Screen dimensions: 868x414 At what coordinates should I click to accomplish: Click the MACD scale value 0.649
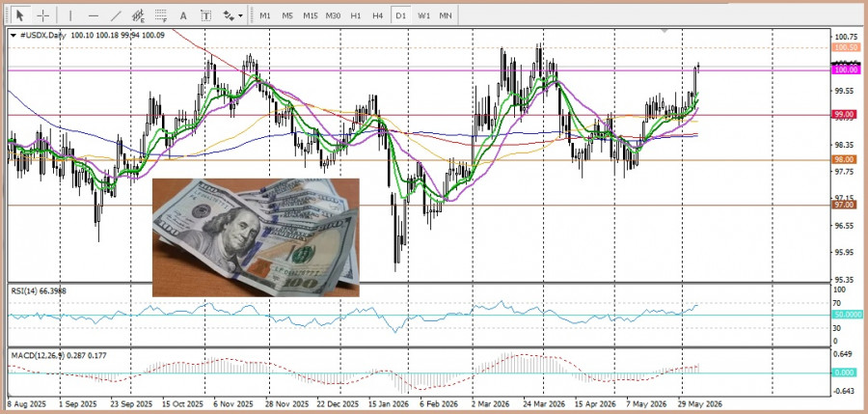point(844,354)
